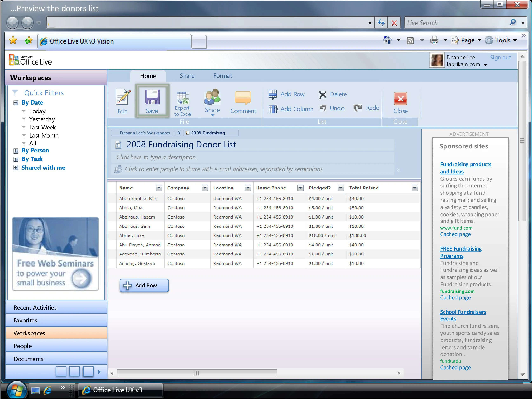Image resolution: width=532 pixels, height=399 pixels.
Task: Open the Documents navigation section
Action: pyautogui.click(x=56, y=359)
